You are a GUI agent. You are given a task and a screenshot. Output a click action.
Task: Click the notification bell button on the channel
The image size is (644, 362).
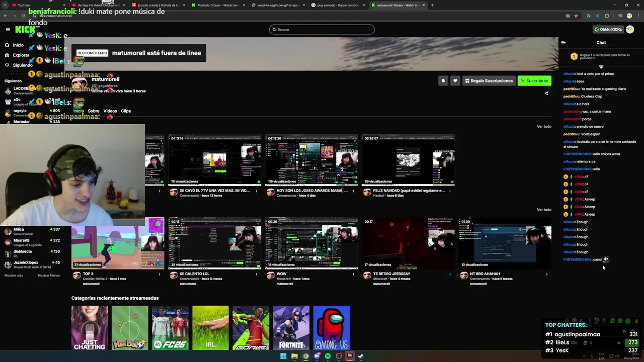(x=443, y=80)
